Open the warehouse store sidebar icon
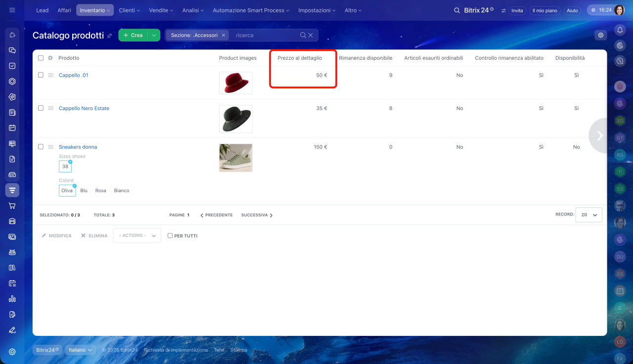Image resolution: width=633 pixels, height=364 pixels. click(x=12, y=221)
